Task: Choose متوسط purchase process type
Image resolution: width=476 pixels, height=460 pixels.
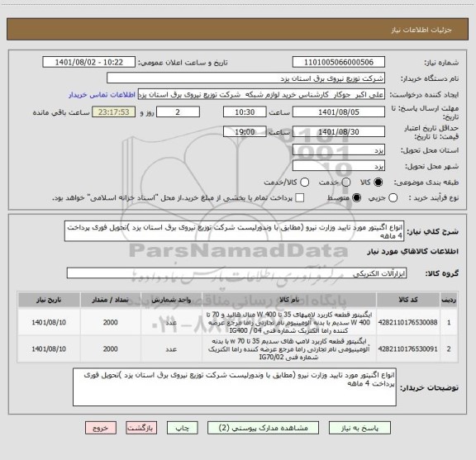Action: tap(356, 198)
